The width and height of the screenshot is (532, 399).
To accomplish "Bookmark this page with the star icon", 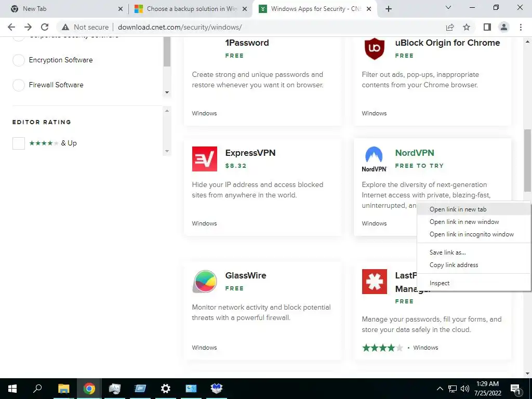I will point(467,27).
